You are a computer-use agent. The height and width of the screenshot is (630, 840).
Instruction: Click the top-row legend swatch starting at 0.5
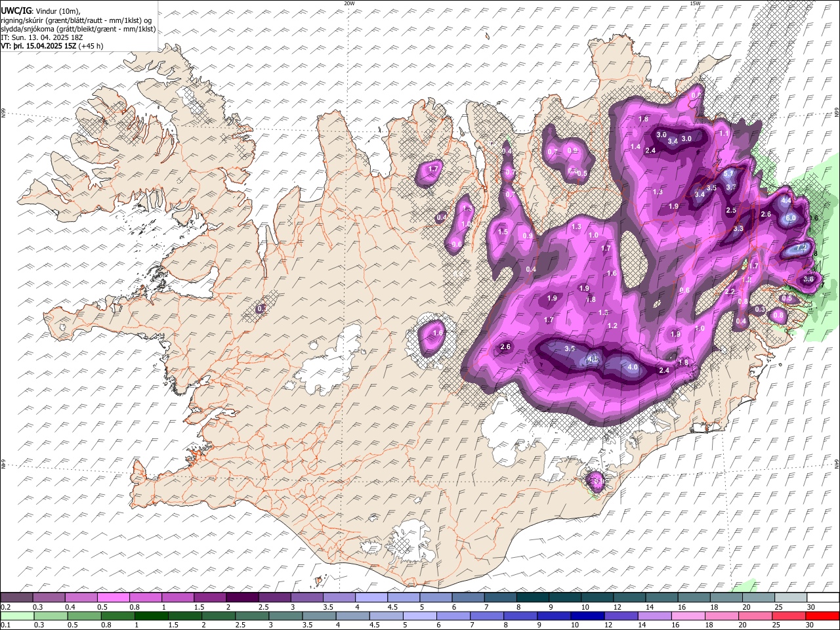114,598
